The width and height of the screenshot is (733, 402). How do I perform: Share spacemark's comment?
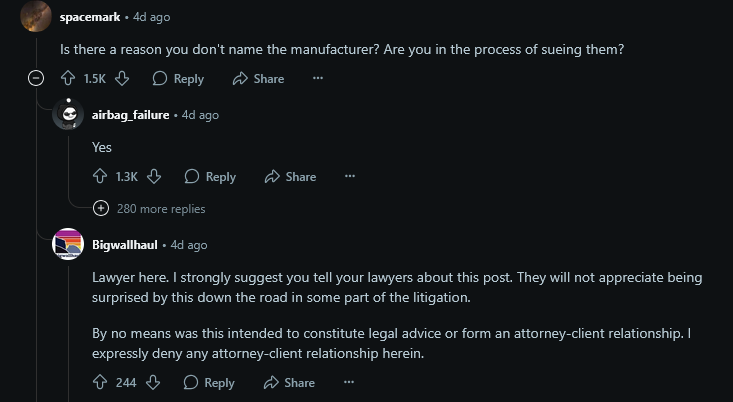click(x=259, y=79)
